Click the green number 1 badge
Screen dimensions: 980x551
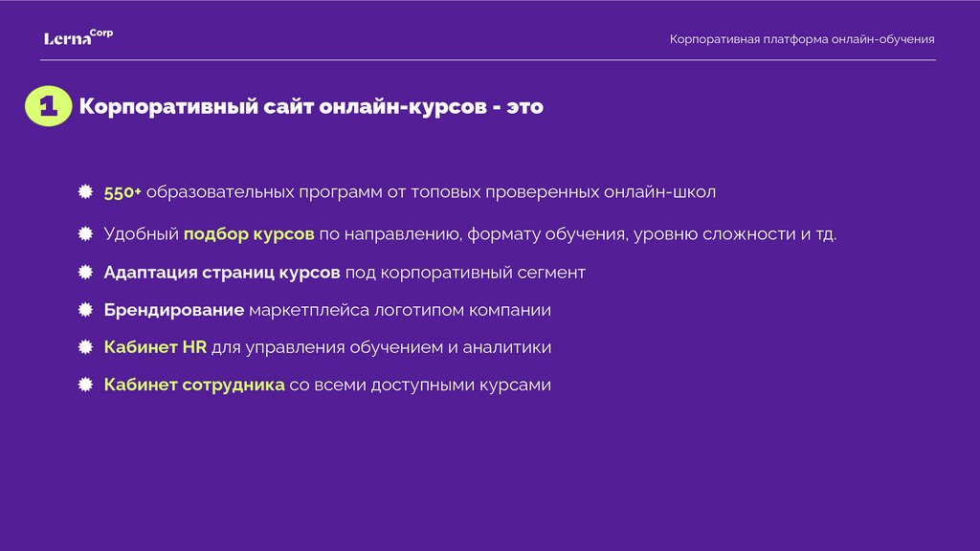pyautogui.click(x=48, y=106)
